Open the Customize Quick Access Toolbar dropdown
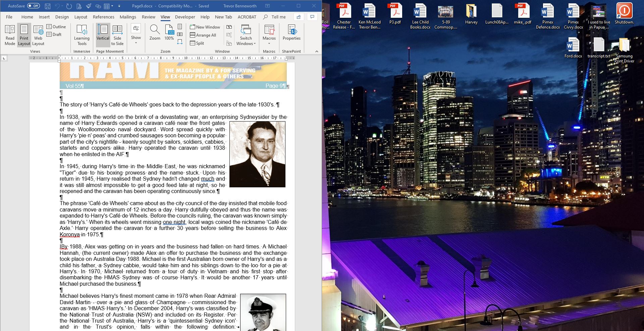This screenshot has width=644, height=331. click(x=119, y=6)
